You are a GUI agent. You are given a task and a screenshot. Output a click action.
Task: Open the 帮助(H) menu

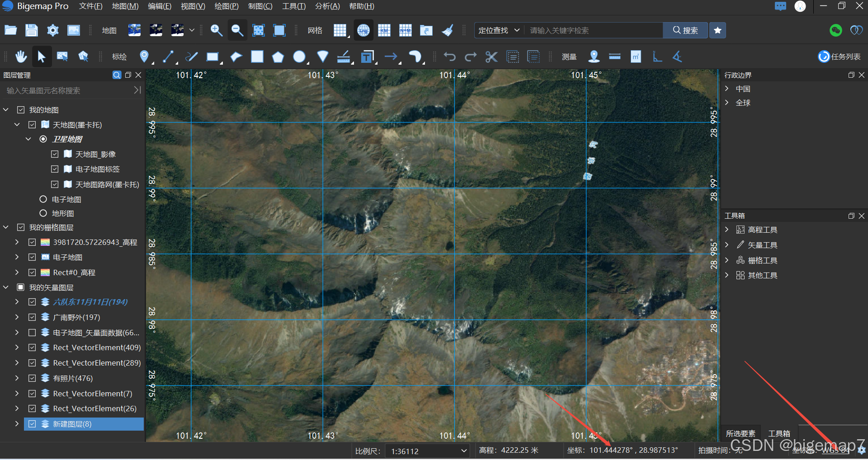coord(362,6)
